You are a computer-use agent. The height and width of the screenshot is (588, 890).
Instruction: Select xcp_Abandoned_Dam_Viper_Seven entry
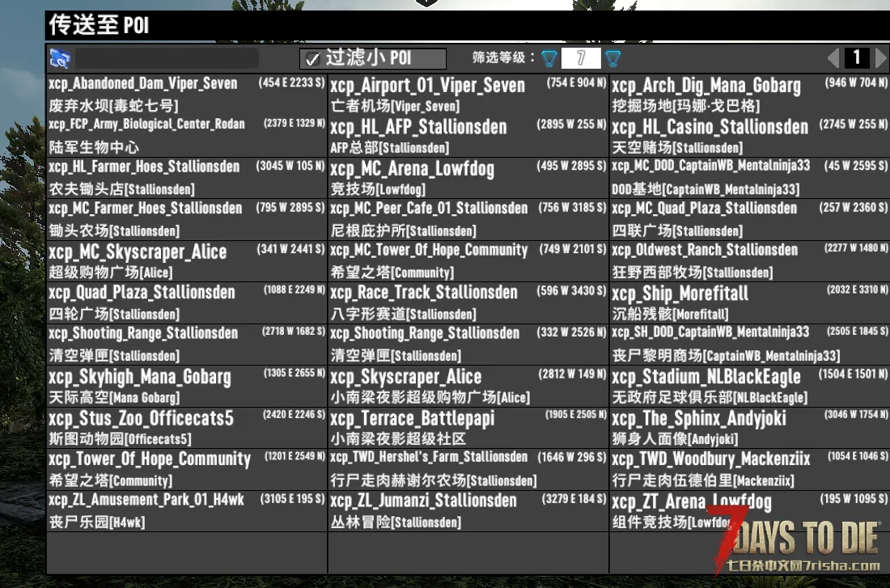(x=187, y=95)
